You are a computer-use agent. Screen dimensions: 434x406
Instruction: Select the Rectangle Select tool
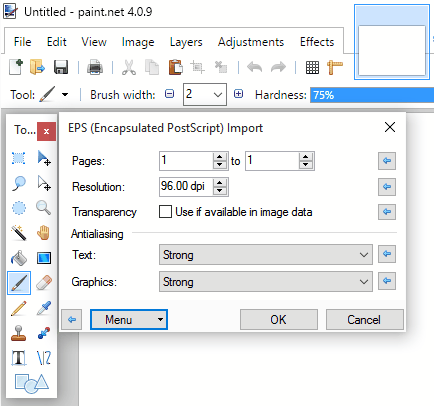(x=19, y=158)
